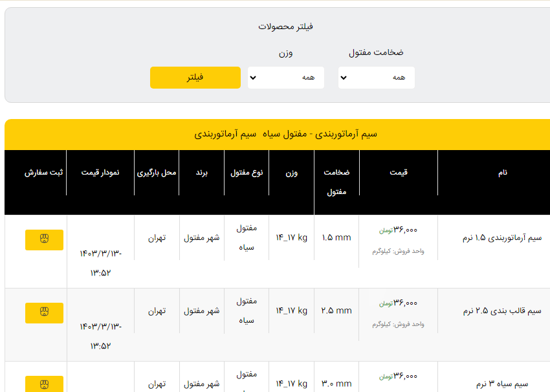Screen dimensions: 550x392
Task: Click the ثبت سفارش column header
Action: (x=44, y=173)
